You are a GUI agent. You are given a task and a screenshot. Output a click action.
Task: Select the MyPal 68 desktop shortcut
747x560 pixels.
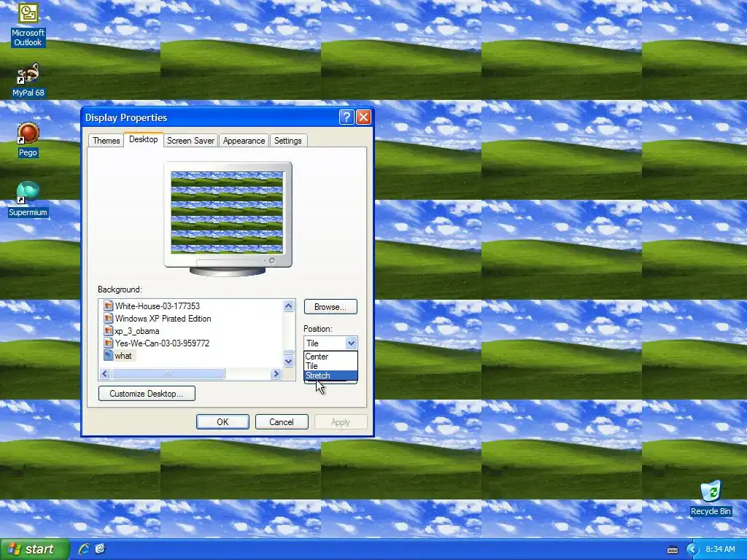(28, 80)
